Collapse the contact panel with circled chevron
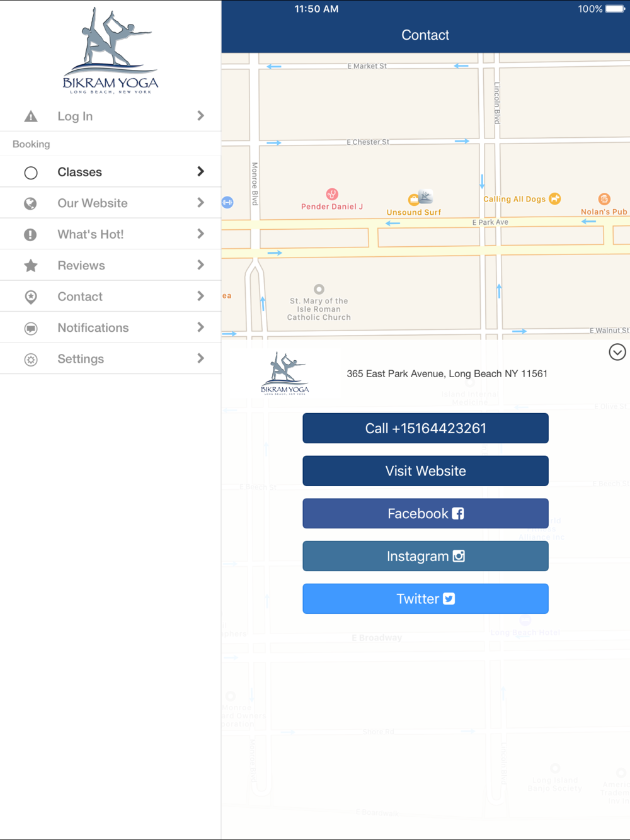The image size is (630, 840). (x=617, y=352)
